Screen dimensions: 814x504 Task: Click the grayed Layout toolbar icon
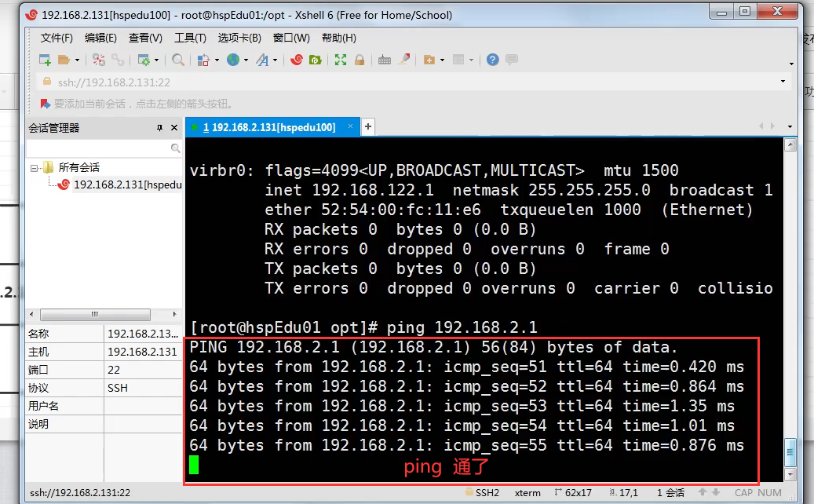(x=458, y=60)
